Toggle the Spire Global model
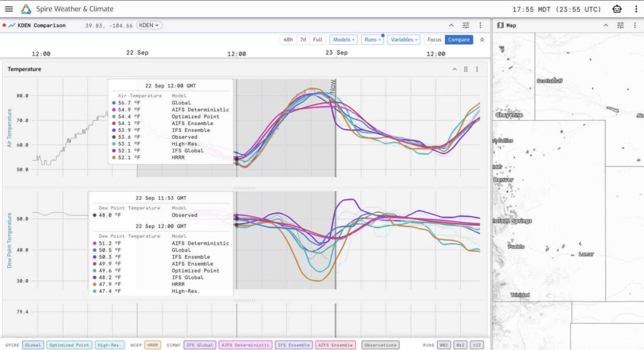Viewport: 644px width, 350px height. pos(33,345)
